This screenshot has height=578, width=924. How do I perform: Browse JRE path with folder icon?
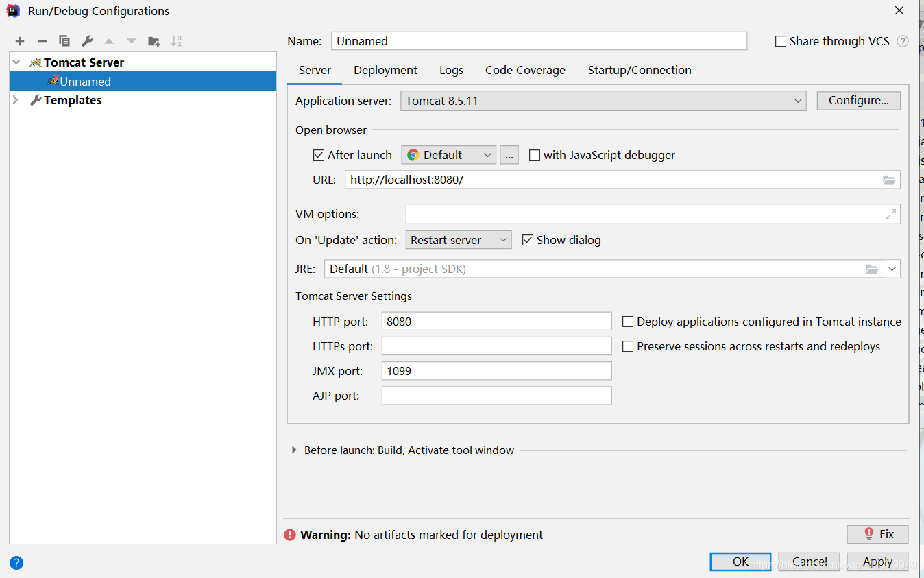[x=872, y=269]
